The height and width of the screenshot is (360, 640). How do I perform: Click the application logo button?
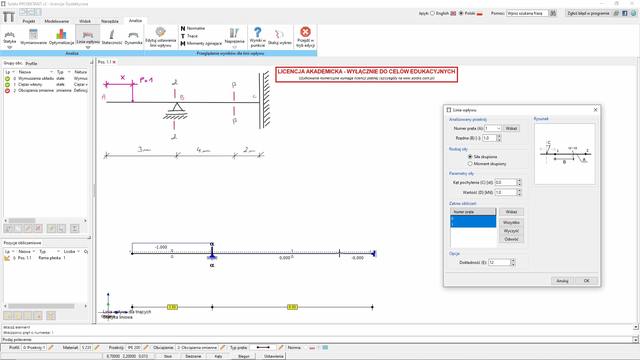click(9, 17)
